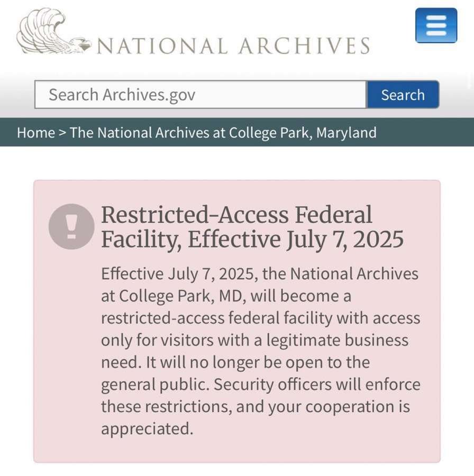Viewport: 474px width, 476px height.
Task: Click the word NATIONAL in the header
Action: tap(162, 45)
